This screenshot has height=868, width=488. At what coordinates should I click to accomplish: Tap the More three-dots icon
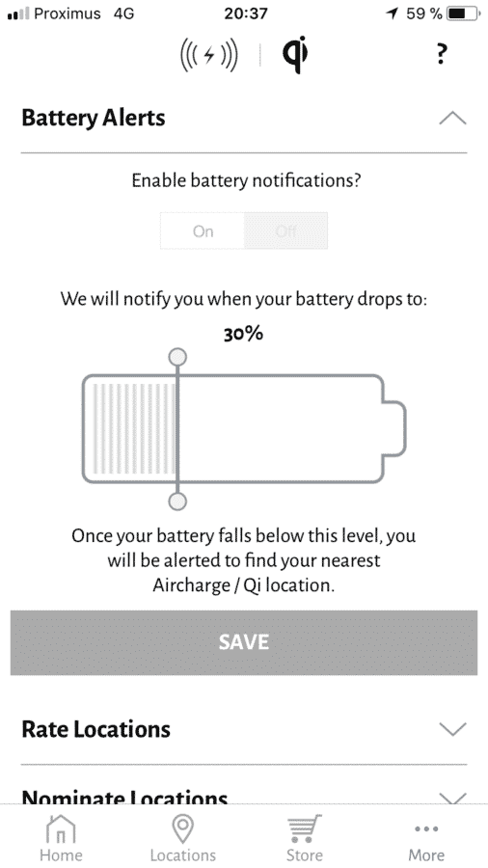426,828
